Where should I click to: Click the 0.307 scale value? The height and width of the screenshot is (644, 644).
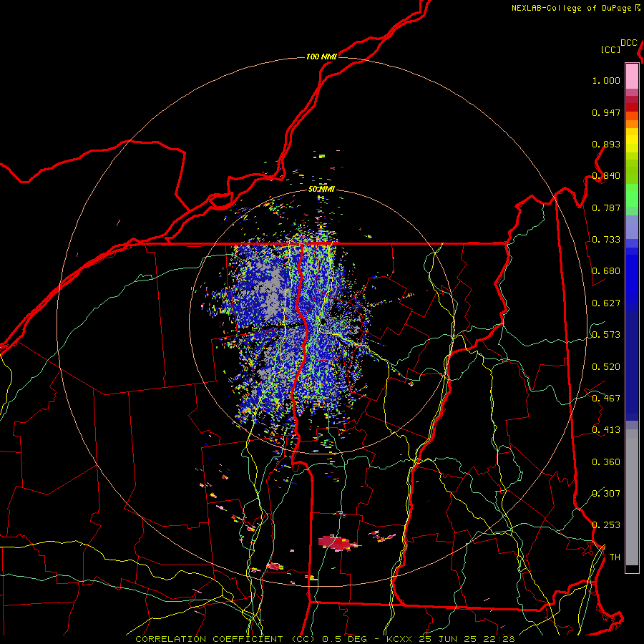coord(606,494)
